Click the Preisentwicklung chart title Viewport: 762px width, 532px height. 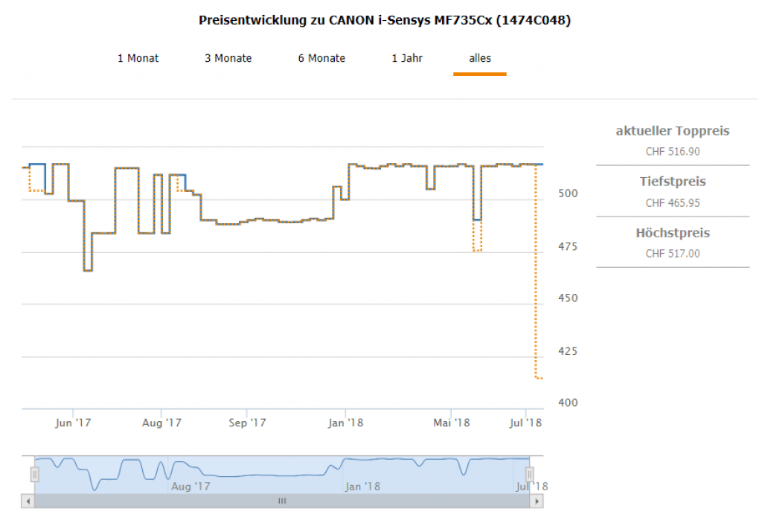(385, 20)
